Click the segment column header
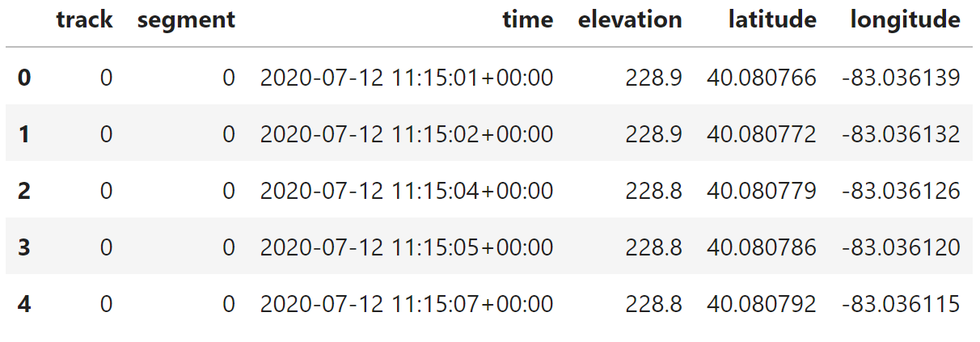The width and height of the screenshot is (980, 342). pyautogui.click(x=186, y=20)
